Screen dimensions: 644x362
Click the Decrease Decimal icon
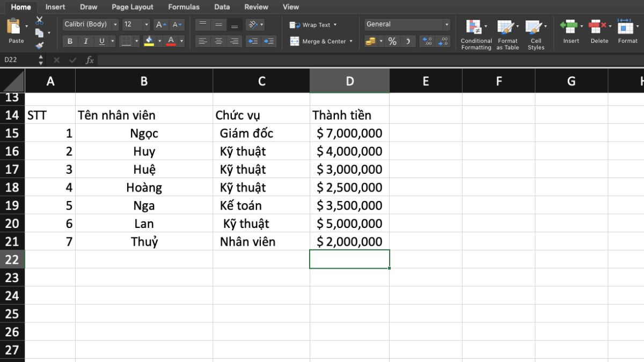tap(443, 41)
